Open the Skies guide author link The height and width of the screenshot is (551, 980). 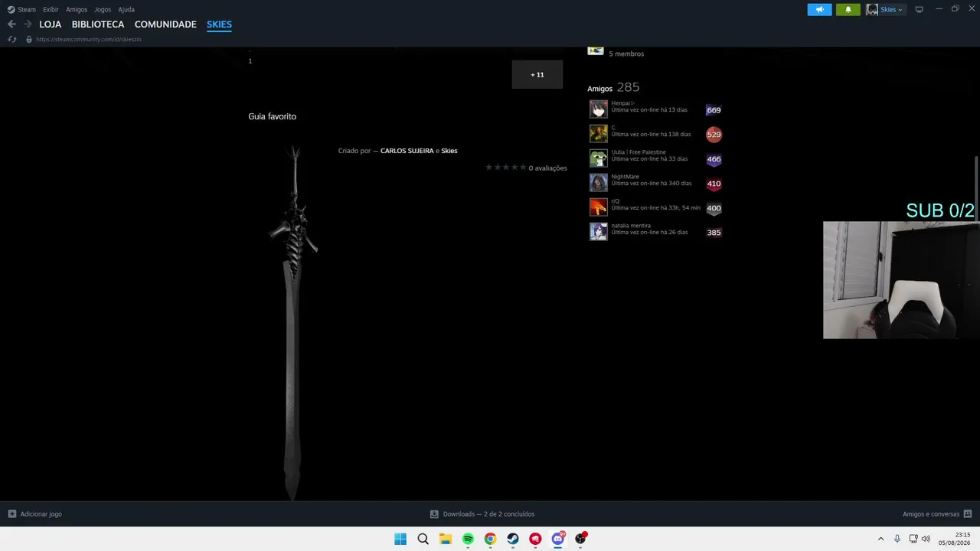(449, 151)
